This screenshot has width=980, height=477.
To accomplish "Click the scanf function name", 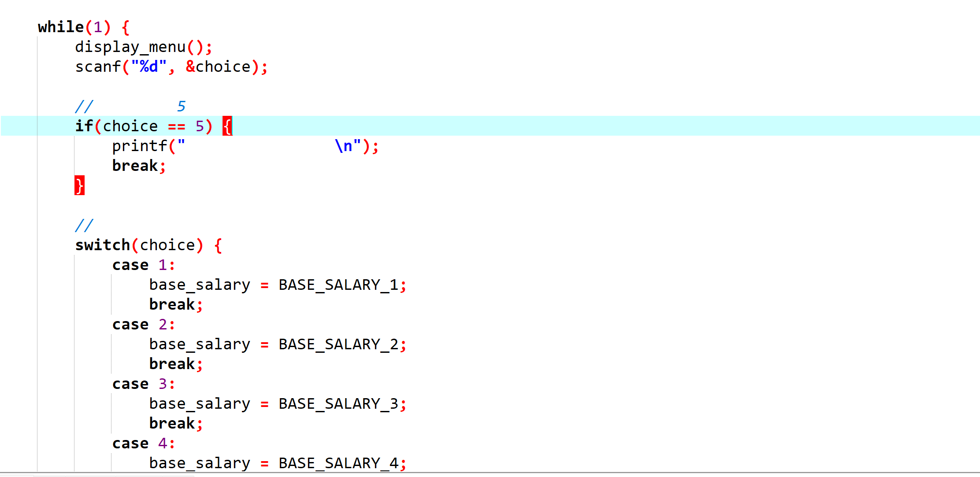I will tap(98, 67).
